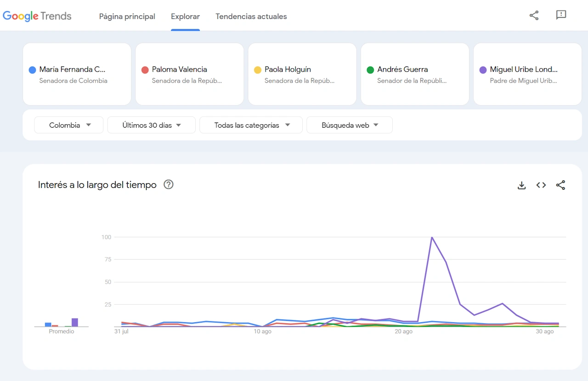This screenshot has width=588, height=381.
Task: Expand the Colombia region dropdown
Action: (69, 125)
